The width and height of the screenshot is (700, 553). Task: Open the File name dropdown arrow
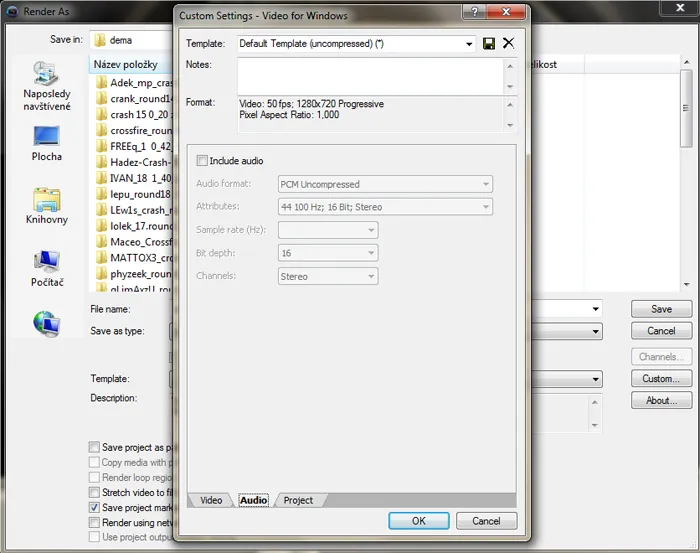pos(596,310)
